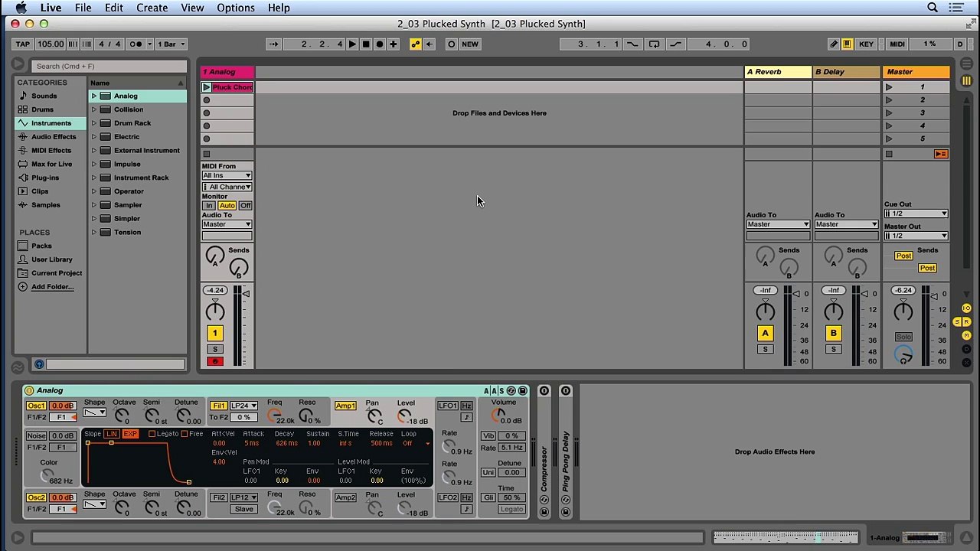Open Spotlight search in menu bar
The width and height of the screenshot is (980, 551).
(x=933, y=8)
